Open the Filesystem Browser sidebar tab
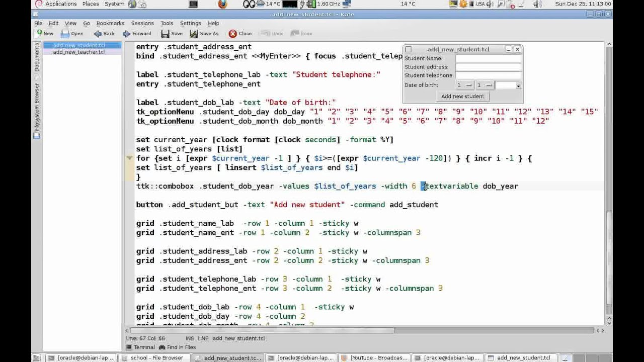Viewport: 644px width, 362px height. (36, 111)
